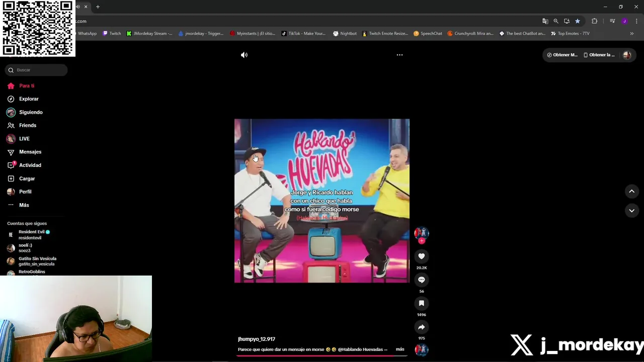Click the Explorar compass icon
644x362 pixels.
click(11, 99)
